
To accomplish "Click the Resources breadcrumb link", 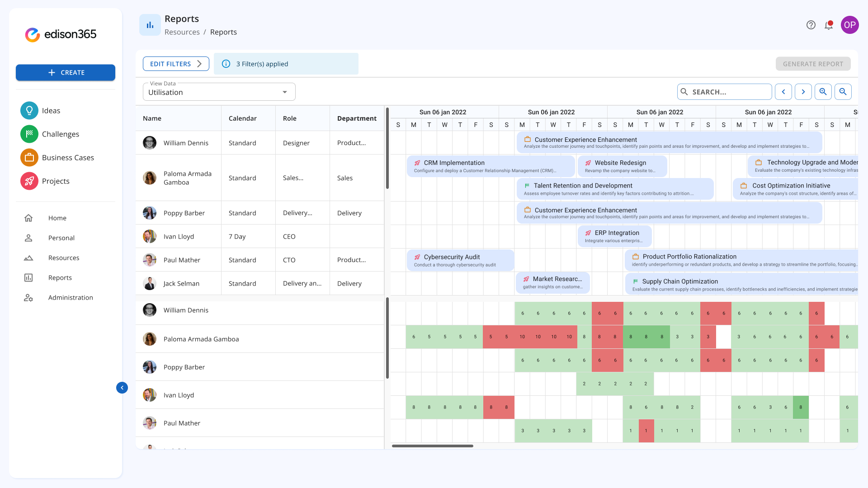I will (182, 32).
